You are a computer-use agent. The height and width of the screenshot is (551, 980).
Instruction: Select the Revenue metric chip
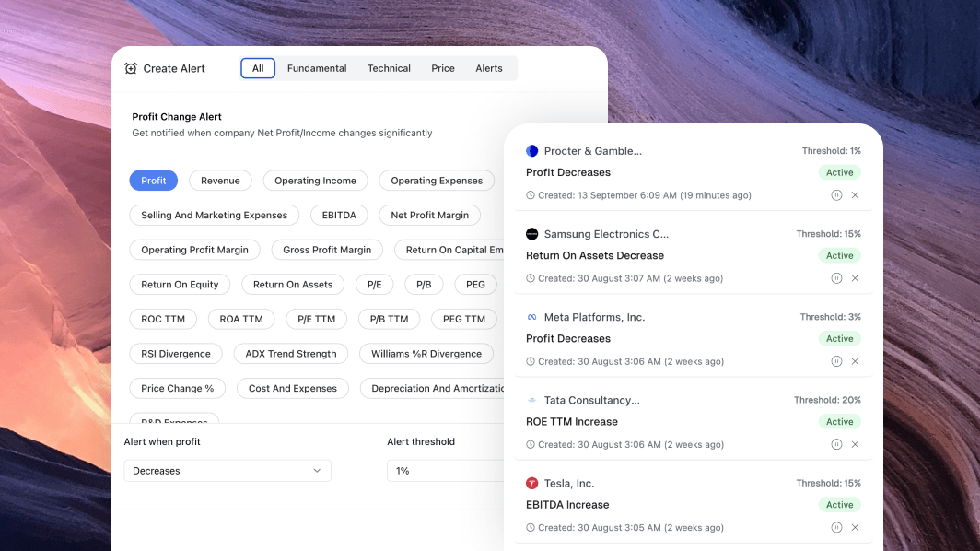coord(220,181)
